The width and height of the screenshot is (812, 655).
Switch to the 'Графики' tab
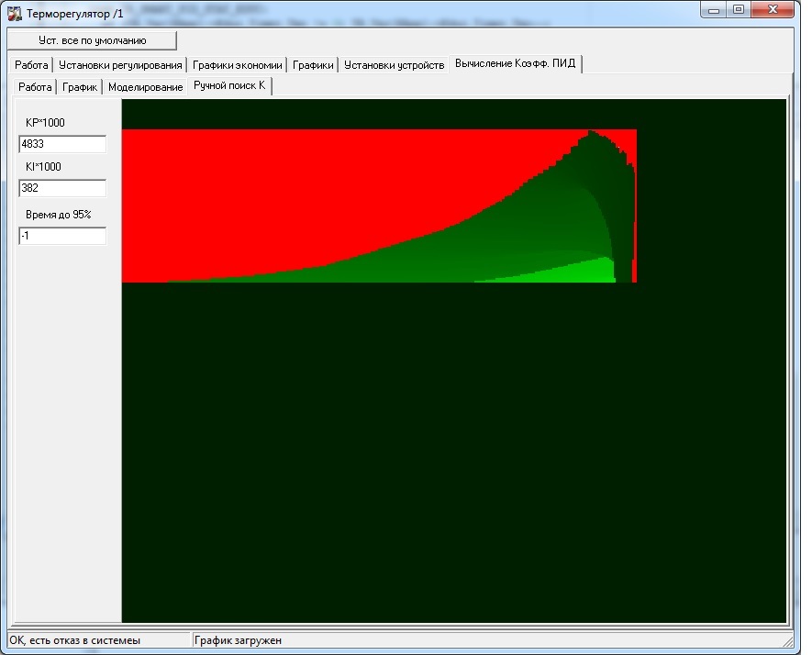tap(313, 65)
